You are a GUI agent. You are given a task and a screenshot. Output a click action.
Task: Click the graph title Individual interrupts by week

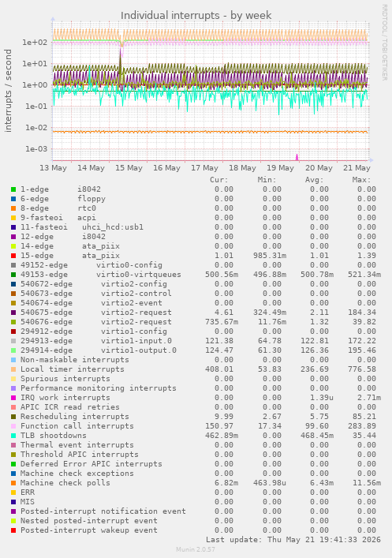[x=196, y=15]
